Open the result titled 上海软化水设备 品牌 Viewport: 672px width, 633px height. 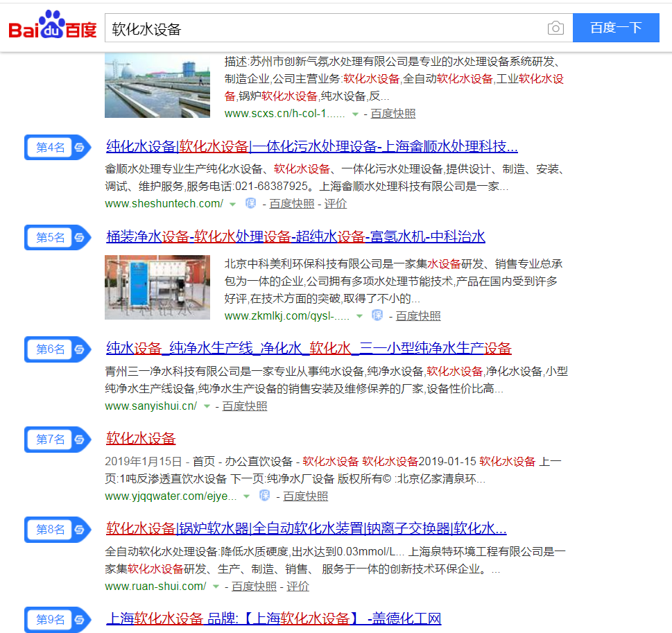(274, 619)
